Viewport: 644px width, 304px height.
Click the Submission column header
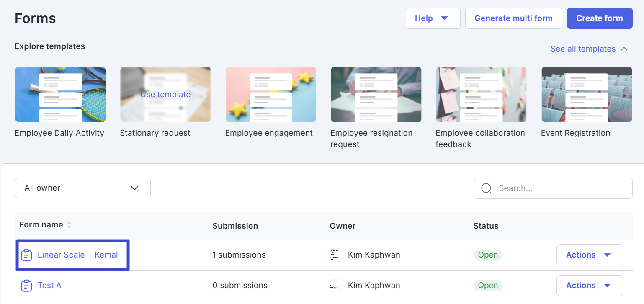pyautogui.click(x=235, y=226)
